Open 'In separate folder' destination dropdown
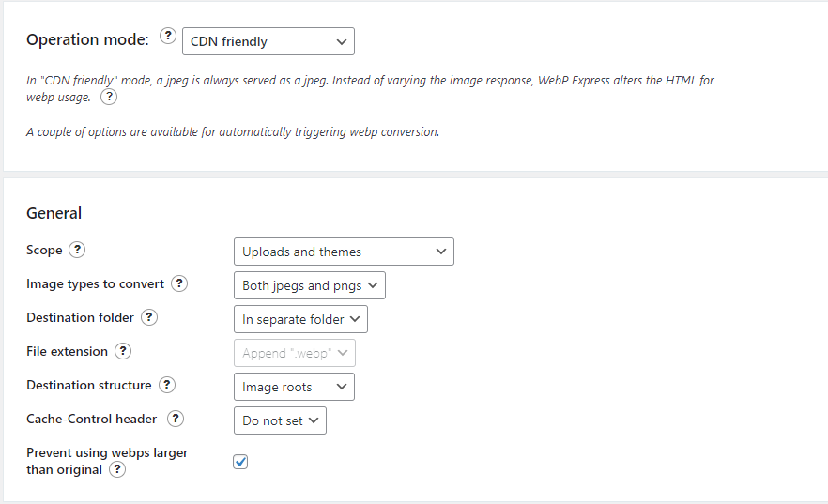Image resolution: width=828 pixels, height=504 pixels. click(300, 319)
